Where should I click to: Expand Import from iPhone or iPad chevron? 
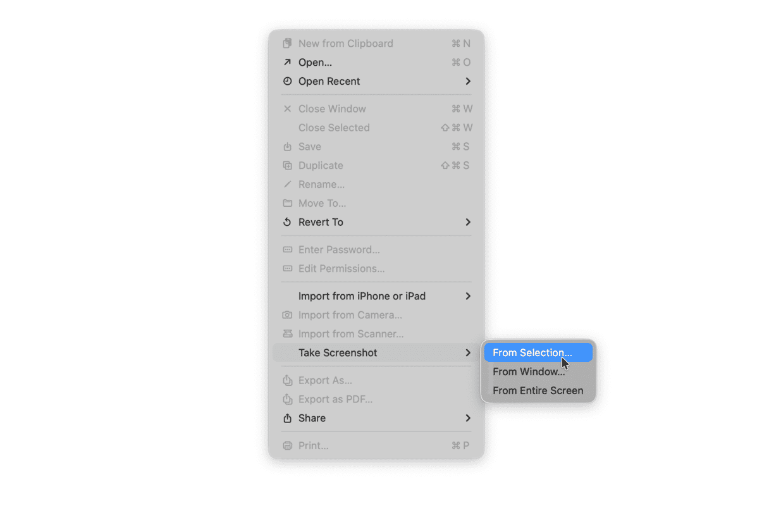tap(468, 296)
